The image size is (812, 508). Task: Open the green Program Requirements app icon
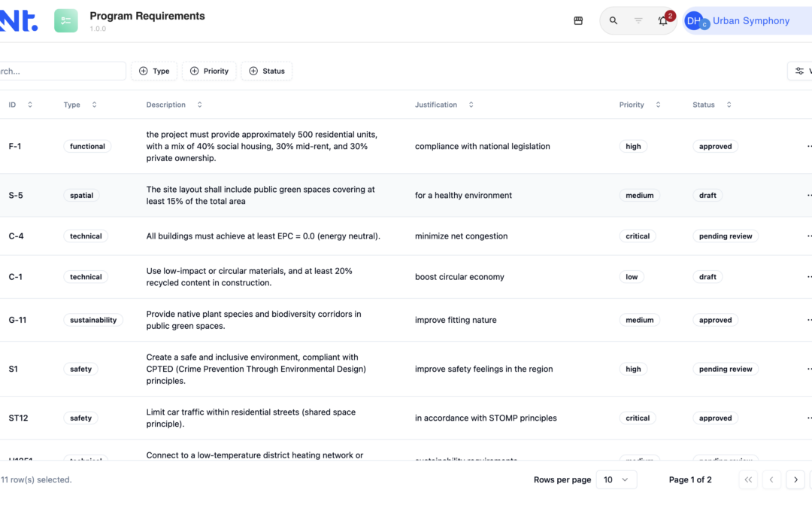coord(65,21)
